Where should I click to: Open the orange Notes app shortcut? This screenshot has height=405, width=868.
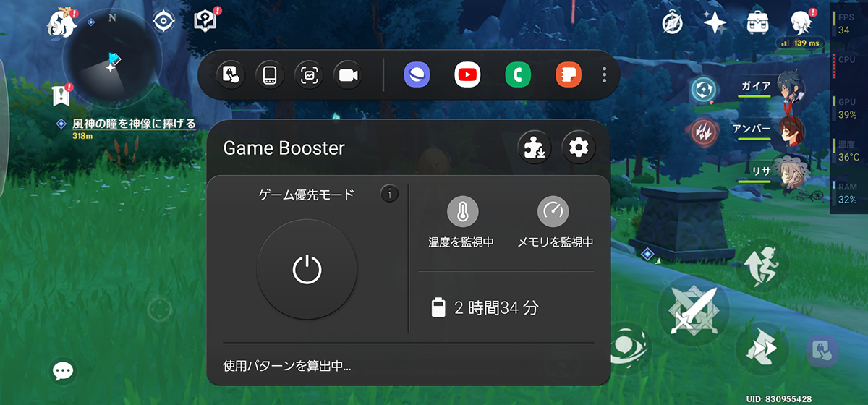pos(569,74)
